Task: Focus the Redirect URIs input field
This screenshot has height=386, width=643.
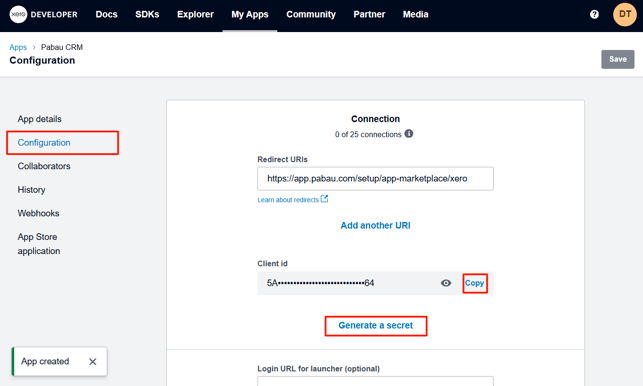Action: click(x=375, y=178)
